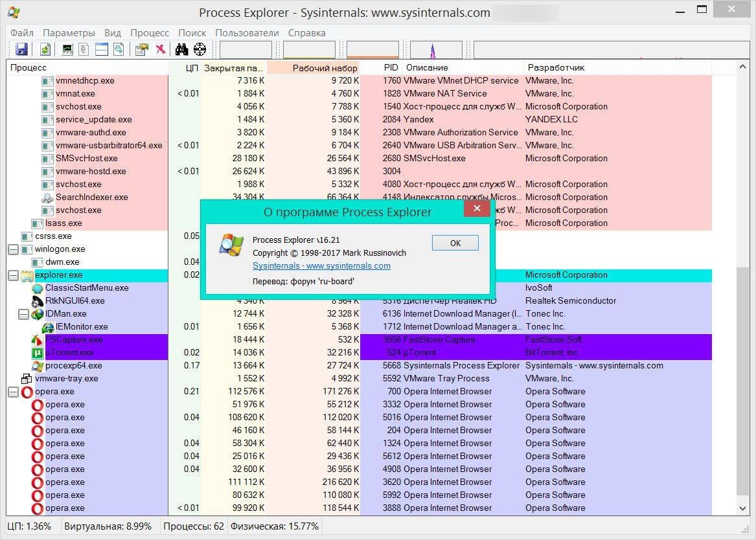Click the uTorrent.exe green icon
This screenshot has height=540, width=756.
pos(37,353)
